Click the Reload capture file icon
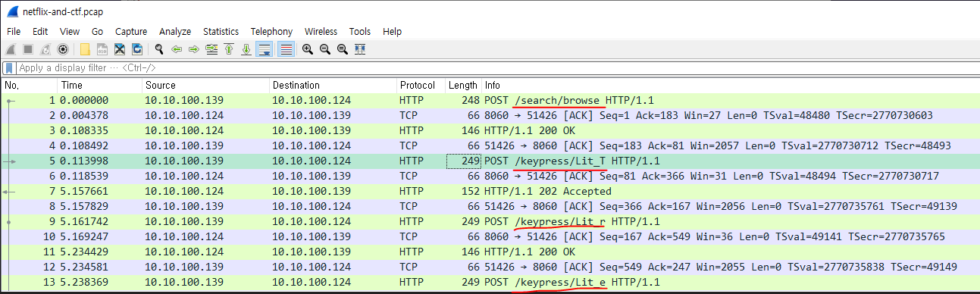 [x=137, y=49]
